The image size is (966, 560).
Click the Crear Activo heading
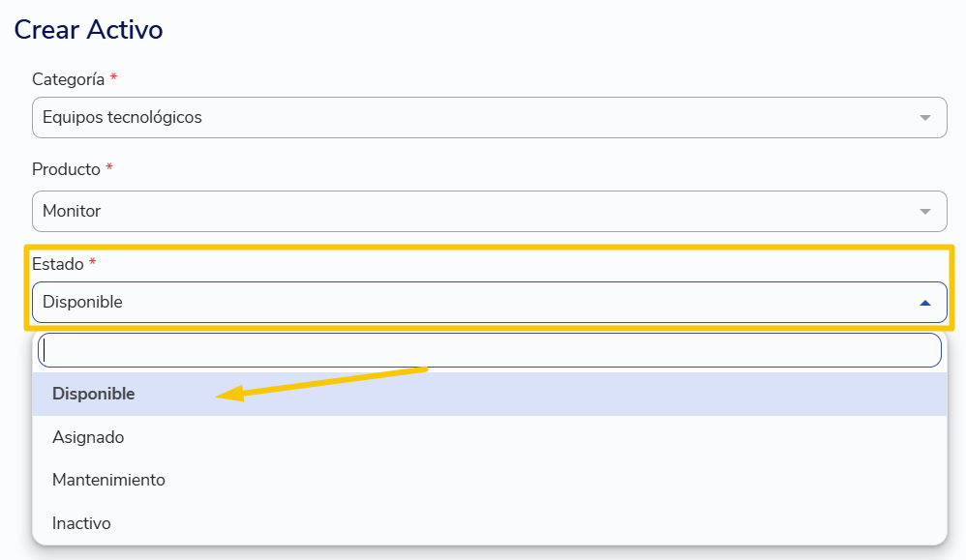[88, 30]
